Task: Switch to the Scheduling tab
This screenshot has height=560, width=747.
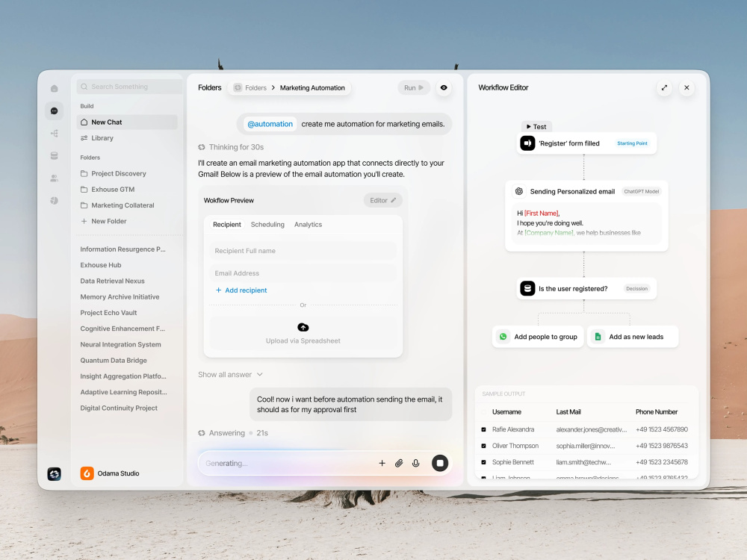Action: click(x=267, y=224)
